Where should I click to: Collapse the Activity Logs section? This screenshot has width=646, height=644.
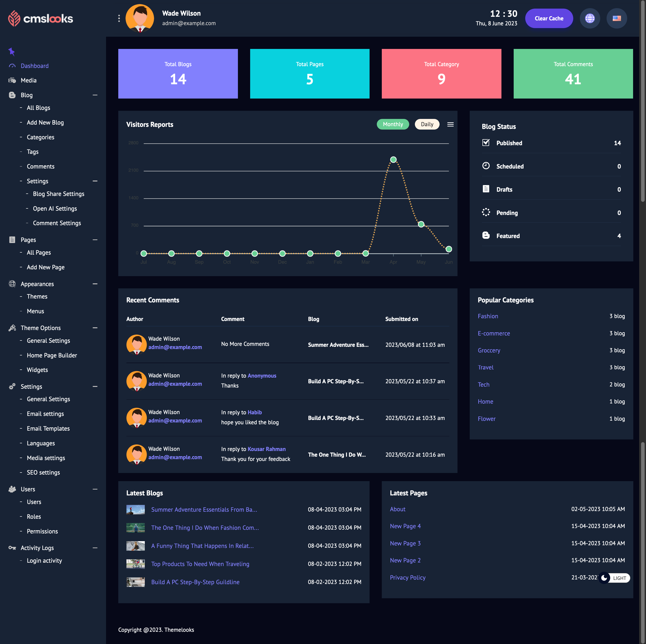pyautogui.click(x=95, y=548)
